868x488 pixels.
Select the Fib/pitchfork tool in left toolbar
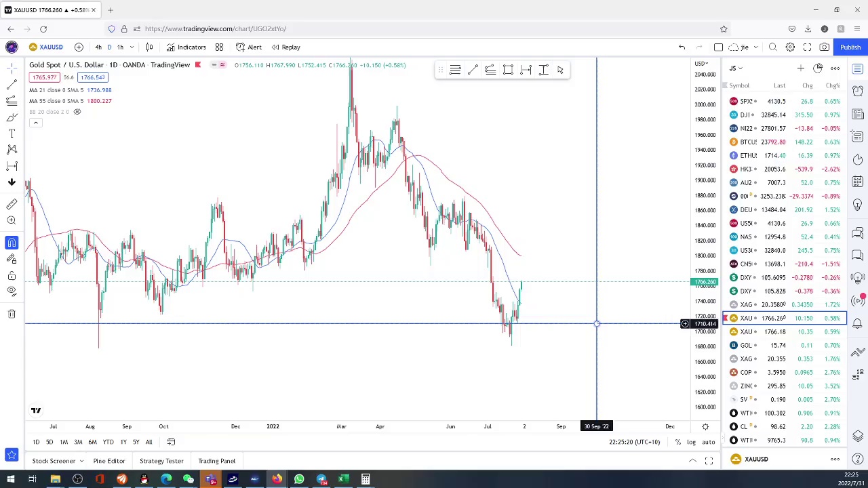[x=12, y=101]
